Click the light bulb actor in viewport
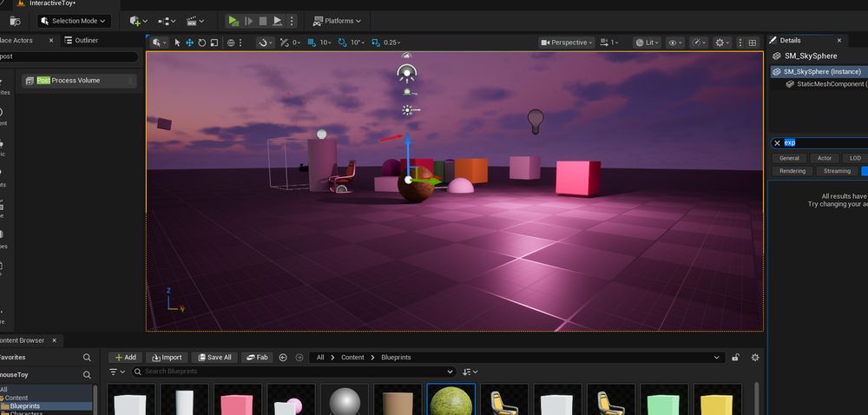This screenshot has width=868, height=415. click(536, 121)
